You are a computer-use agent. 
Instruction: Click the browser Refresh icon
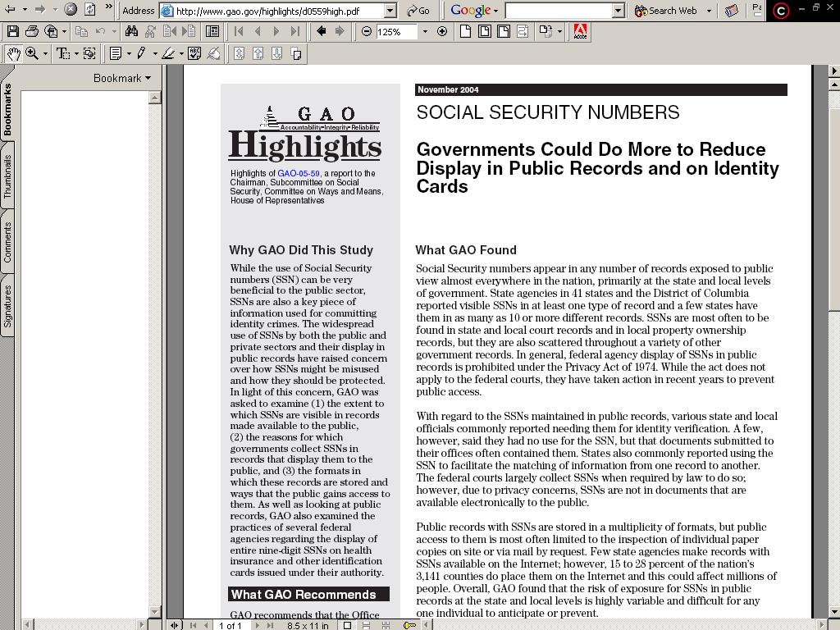90,9
